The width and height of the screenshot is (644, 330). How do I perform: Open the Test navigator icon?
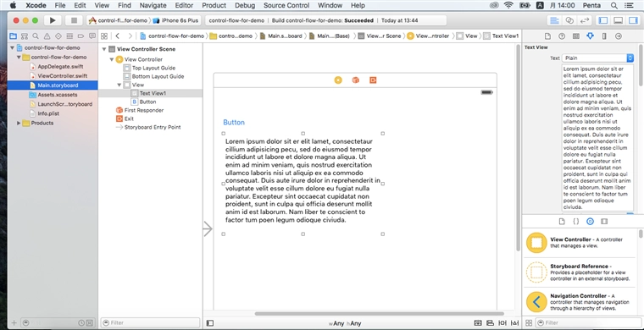[58, 36]
